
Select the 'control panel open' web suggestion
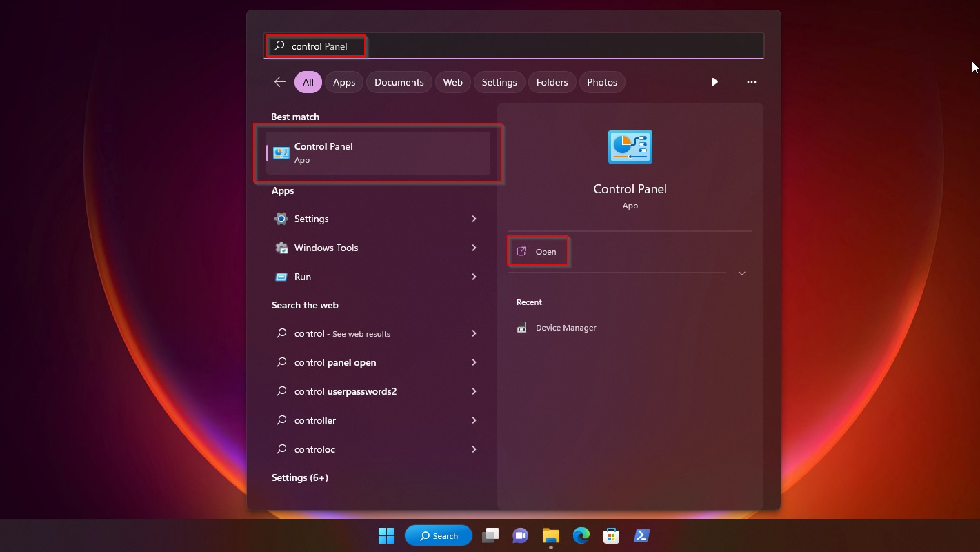click(x=335, y=362)
